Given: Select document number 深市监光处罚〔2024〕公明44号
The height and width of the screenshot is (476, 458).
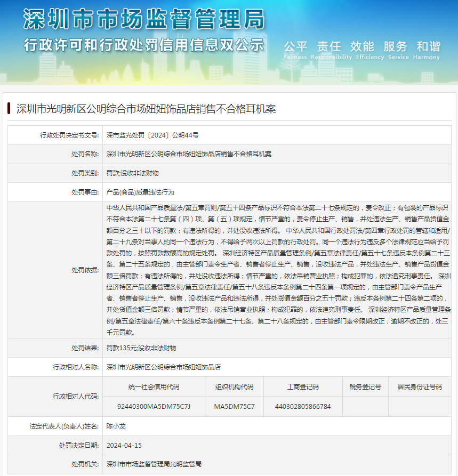Looking at the screenshot, I should point(152,135).
